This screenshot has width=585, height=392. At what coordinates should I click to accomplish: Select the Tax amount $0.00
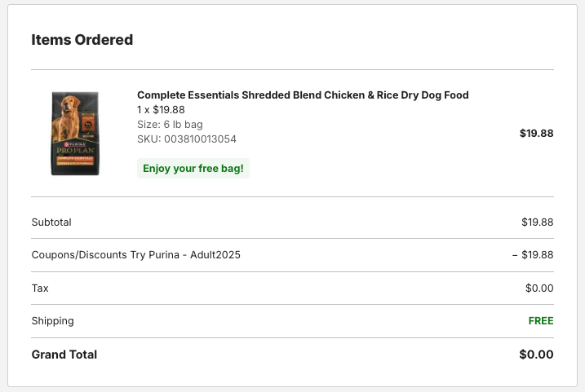[539, 288]
